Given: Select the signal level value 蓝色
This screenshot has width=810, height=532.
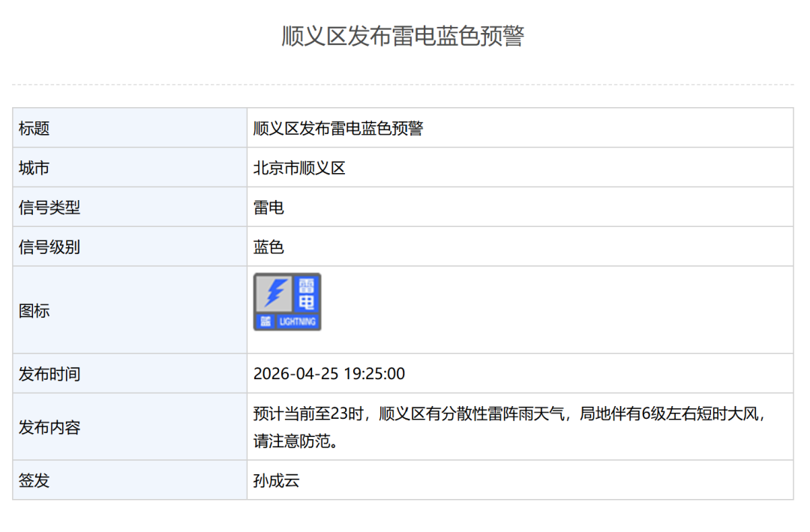Looking at the screenshot, I should coord(268,247).
